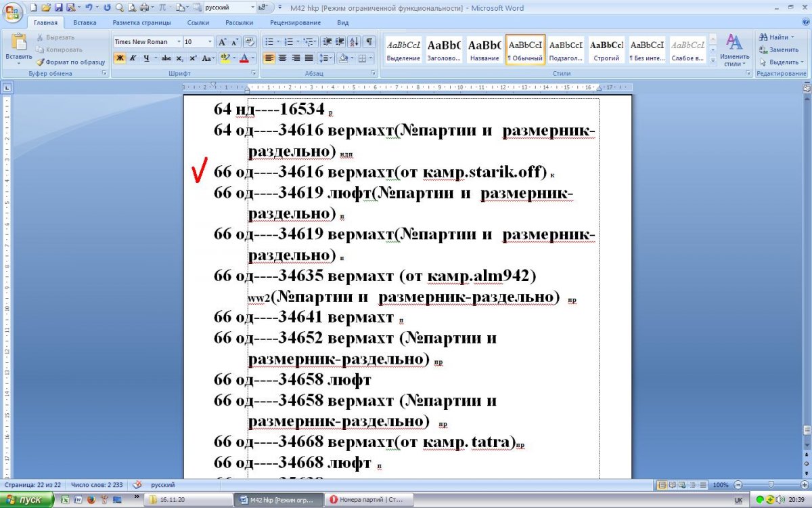This screenshot has height=508, width=812.
Task: Open the Рецензирование ribbon tab
Action: [294, 22]
